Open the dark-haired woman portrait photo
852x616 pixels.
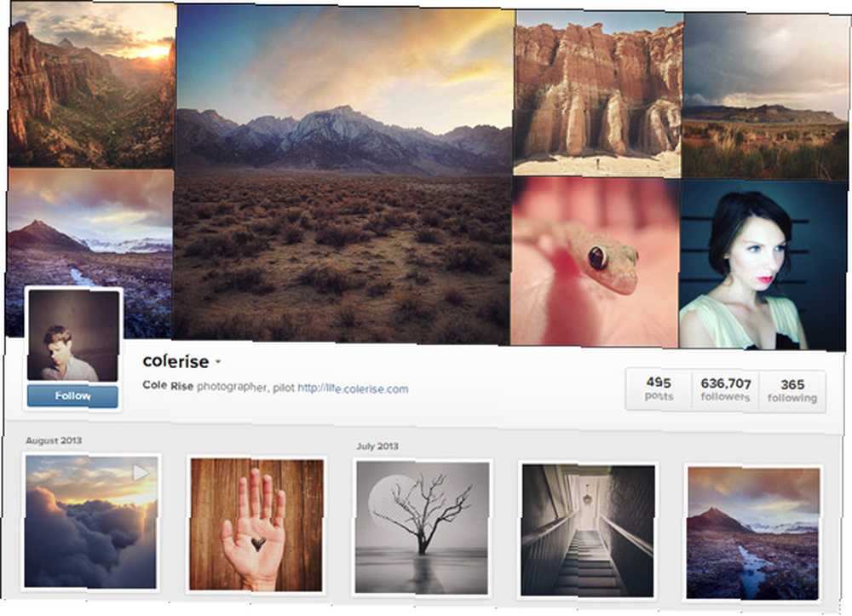tap(763, 265)
